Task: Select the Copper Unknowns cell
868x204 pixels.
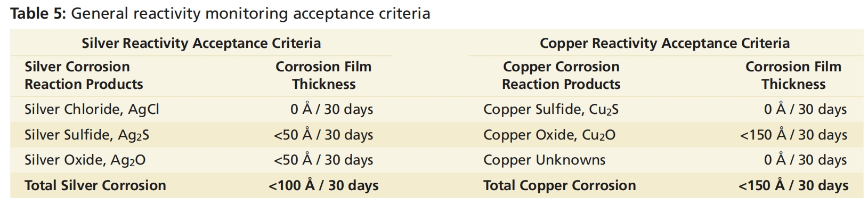Action: pyautogui.click(x=544, y=160)
